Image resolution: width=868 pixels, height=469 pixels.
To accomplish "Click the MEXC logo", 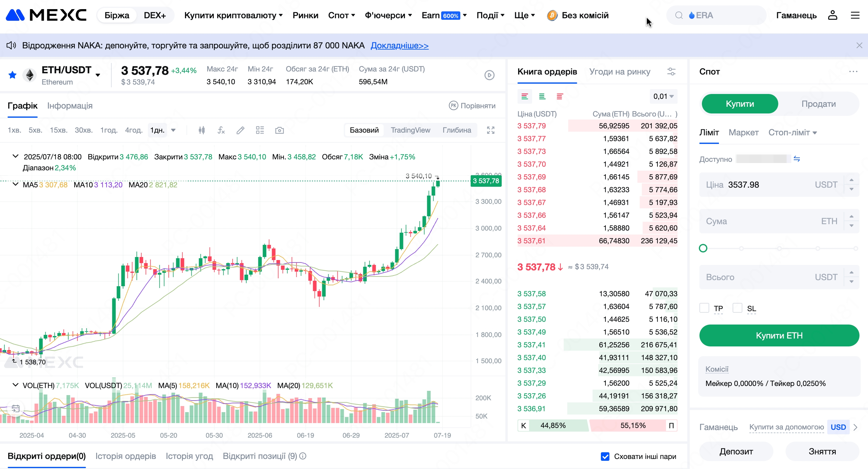I will point(46,15).
